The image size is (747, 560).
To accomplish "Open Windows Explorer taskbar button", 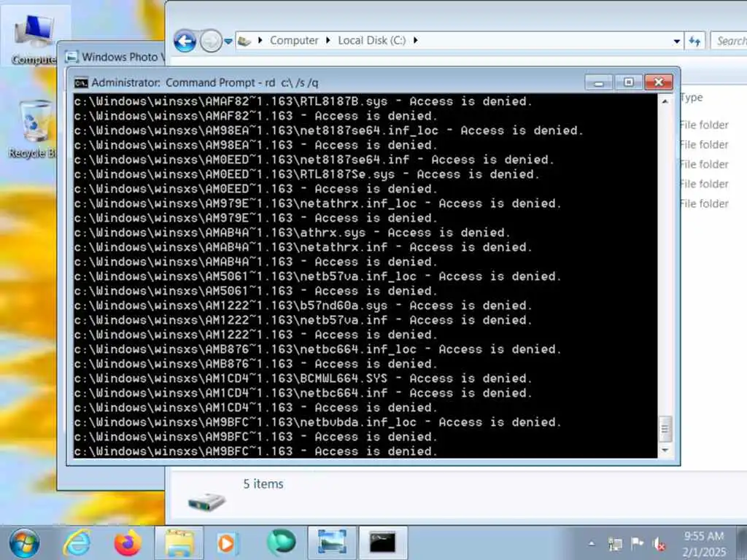I will point(179,542).
